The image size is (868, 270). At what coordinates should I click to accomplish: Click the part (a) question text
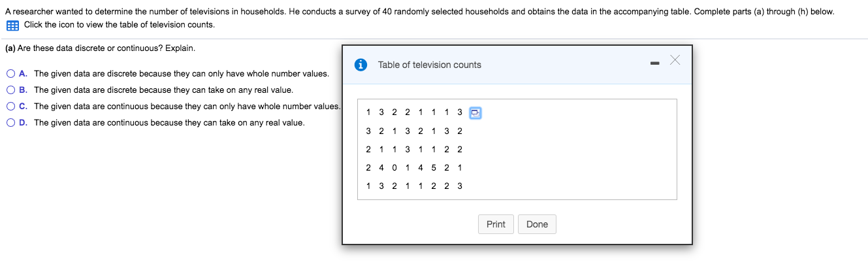point(100,48)
